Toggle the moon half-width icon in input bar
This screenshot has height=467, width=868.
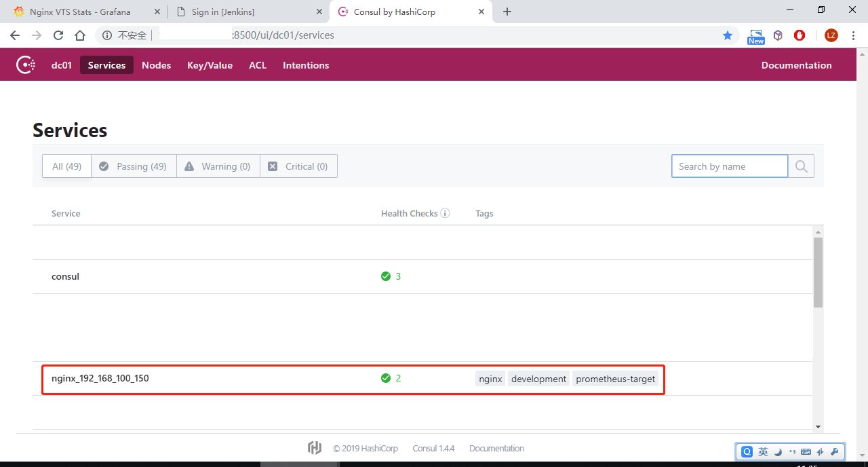point(778,452)
